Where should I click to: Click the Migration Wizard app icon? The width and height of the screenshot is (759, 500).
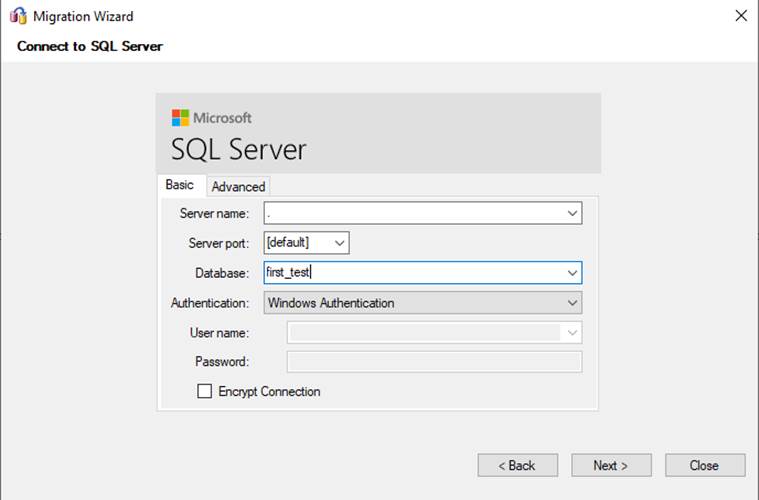click(18, 16)
